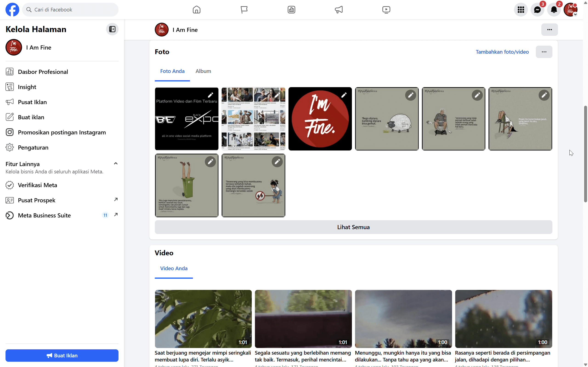The image size is (588, 367).
Task: Go to the Home feed
Action: 197,9
